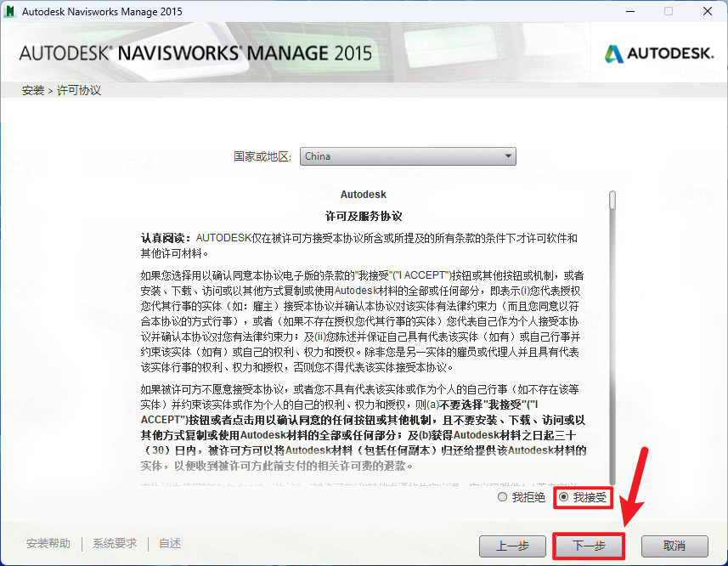Click the license agreement scrollbar thumb
728x566 pixels.
coord(612,200)
